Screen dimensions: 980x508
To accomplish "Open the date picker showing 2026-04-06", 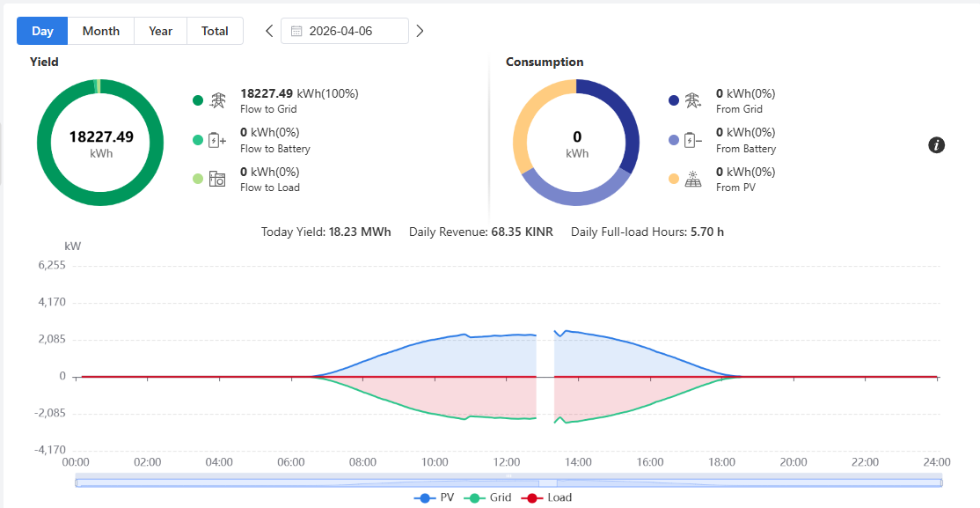I will pyautogui.click(x=345, y=31).
